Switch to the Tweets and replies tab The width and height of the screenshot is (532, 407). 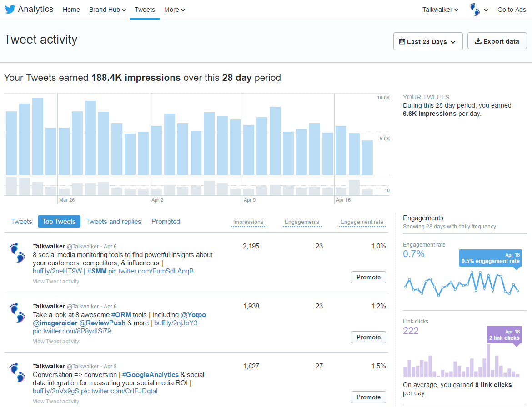[x=114, y=221]
